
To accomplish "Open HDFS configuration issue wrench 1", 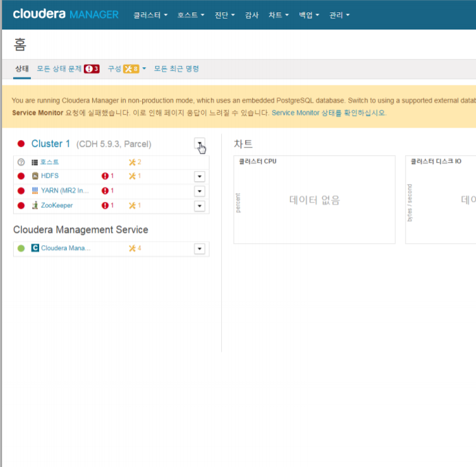I will pos(135,176).
